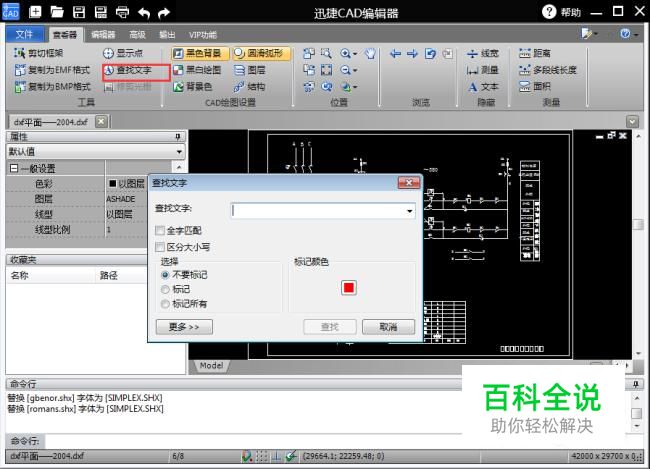Click the rotate view icon in 浏览
This screenshot has height=469, width=650.
(430, 53)
